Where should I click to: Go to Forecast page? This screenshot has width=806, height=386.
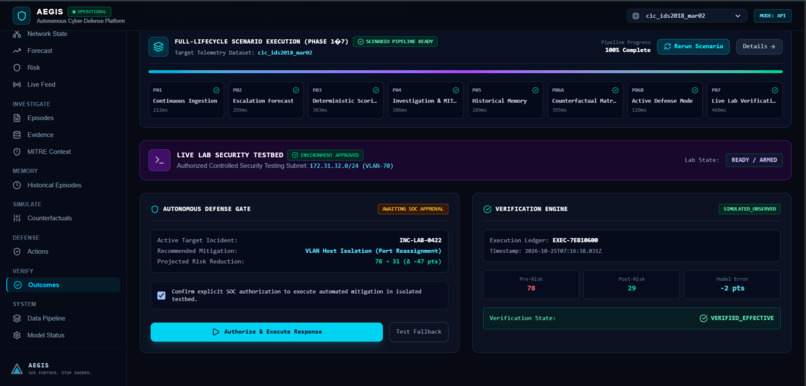40,51
